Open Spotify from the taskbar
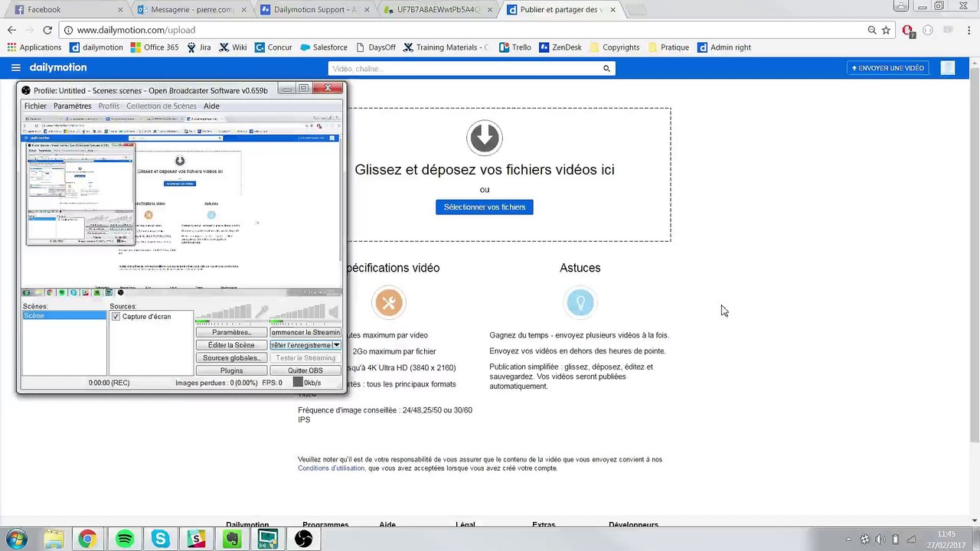980x551 pixels. pyautogui.click(x=125, y=540)
